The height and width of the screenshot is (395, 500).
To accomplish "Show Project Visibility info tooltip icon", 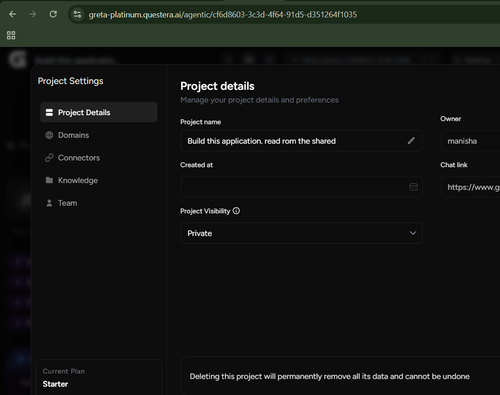I will pos(236,211).
